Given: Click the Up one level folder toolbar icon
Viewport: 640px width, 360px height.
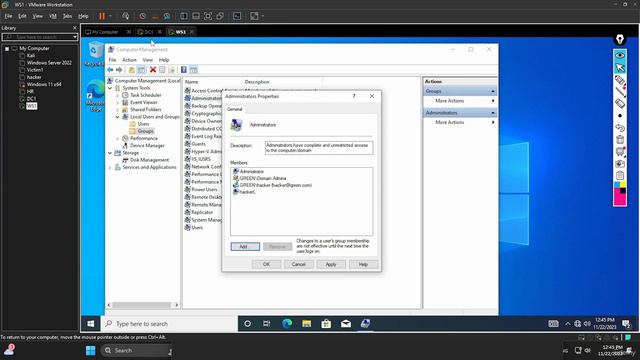Looking at the screenshot, I should click(132, 70).
